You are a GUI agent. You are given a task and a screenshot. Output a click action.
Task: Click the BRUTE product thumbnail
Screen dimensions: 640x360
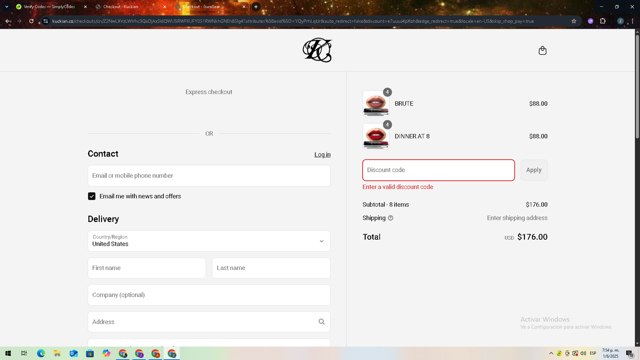[x=376, y=104]
